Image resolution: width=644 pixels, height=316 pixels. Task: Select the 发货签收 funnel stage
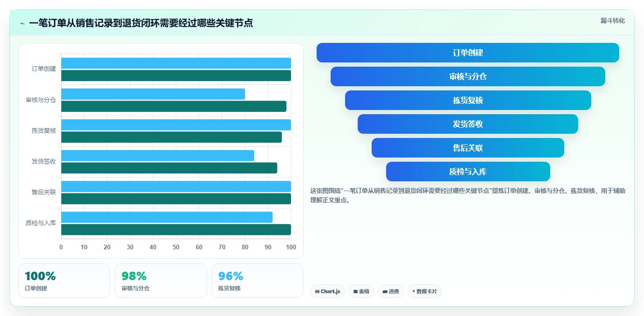click(468, 124)
